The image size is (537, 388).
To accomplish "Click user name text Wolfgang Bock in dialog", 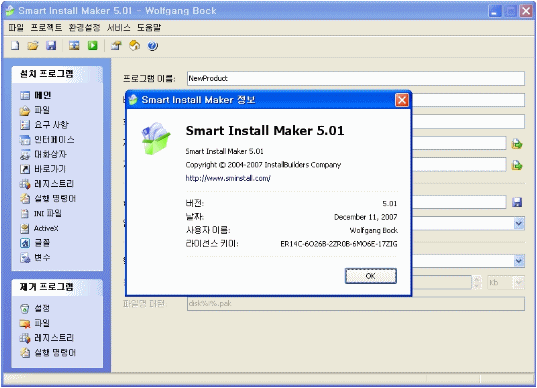I will [373, 230].
